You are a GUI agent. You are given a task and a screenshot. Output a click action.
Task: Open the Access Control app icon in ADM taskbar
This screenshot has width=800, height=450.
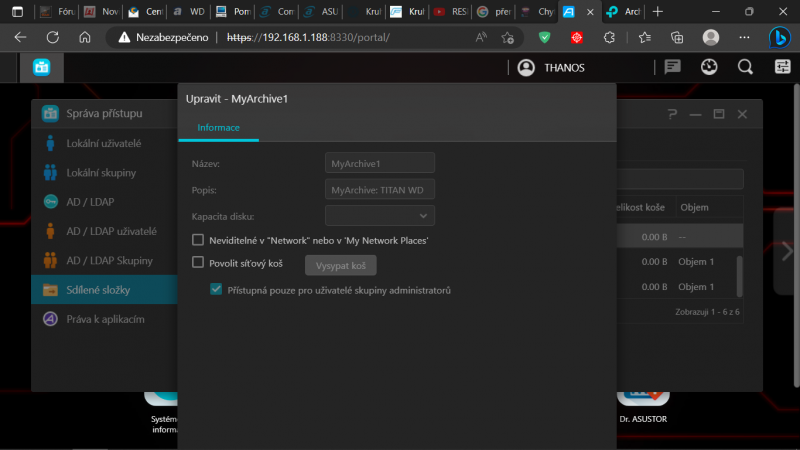pyautogui.click(x=42, y=67)
